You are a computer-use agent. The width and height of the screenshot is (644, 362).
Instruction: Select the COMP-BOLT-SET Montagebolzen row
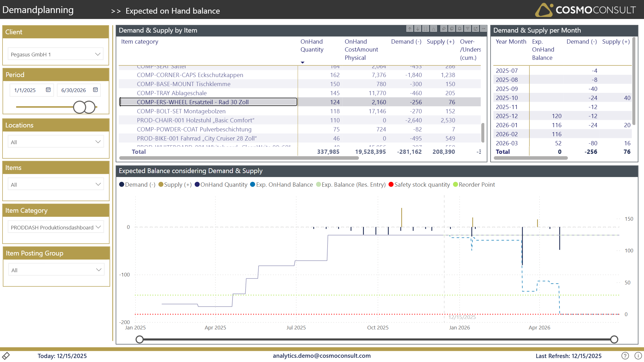coord(181,111)
